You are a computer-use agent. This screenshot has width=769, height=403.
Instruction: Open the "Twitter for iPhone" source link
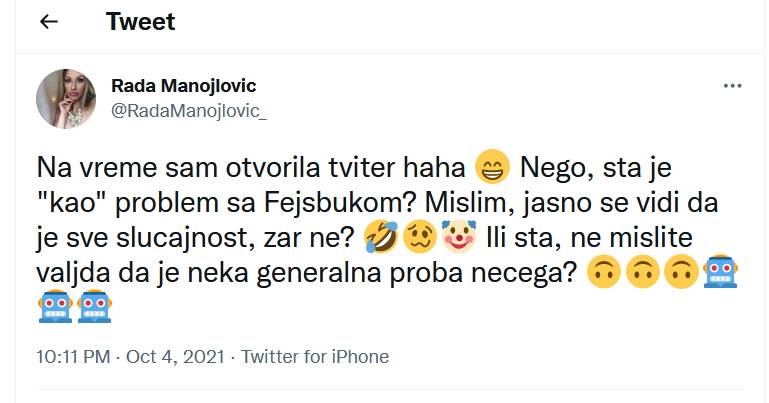[315, 357]
